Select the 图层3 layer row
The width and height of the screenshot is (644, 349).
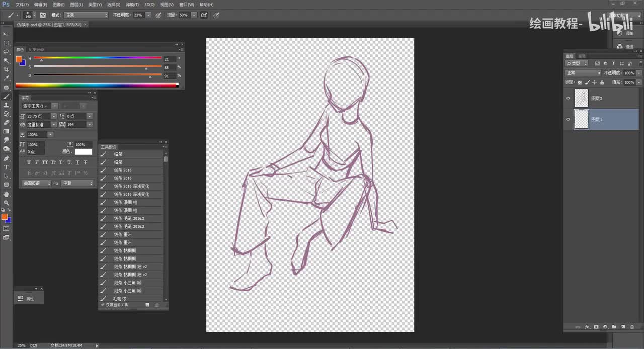[x=611, y=99]
